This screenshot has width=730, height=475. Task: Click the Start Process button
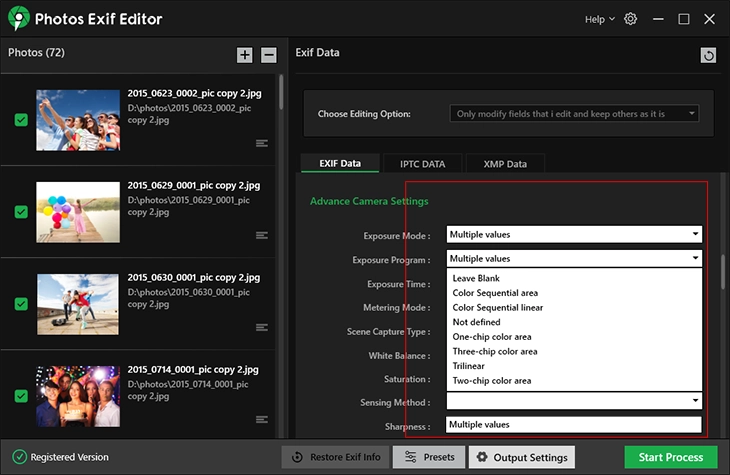[670, 457]
